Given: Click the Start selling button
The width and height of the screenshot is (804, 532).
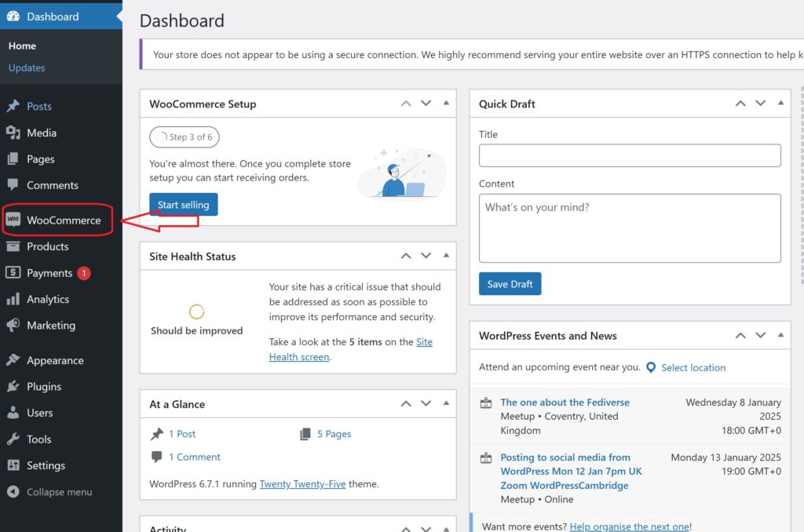Looking at the screenshot, I should (x=184, y=205).
